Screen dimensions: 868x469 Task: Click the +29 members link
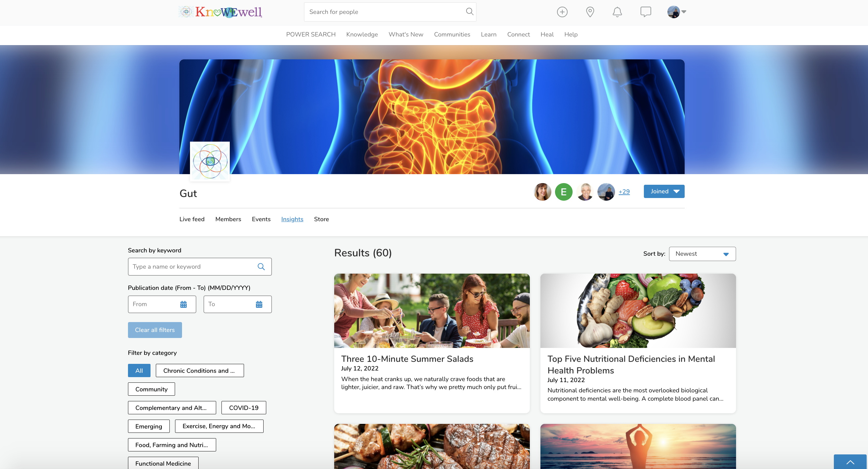(624, 191)
